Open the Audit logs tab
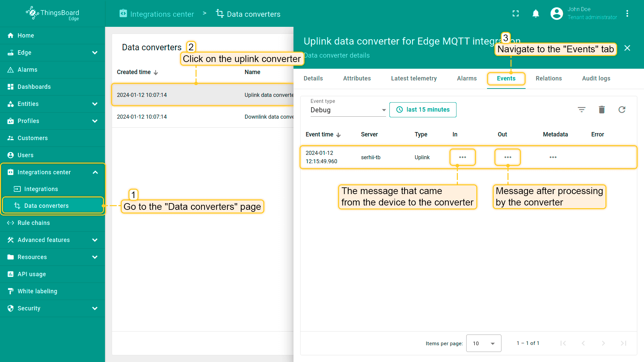The image size is (644, 362). tap(596, 78)
